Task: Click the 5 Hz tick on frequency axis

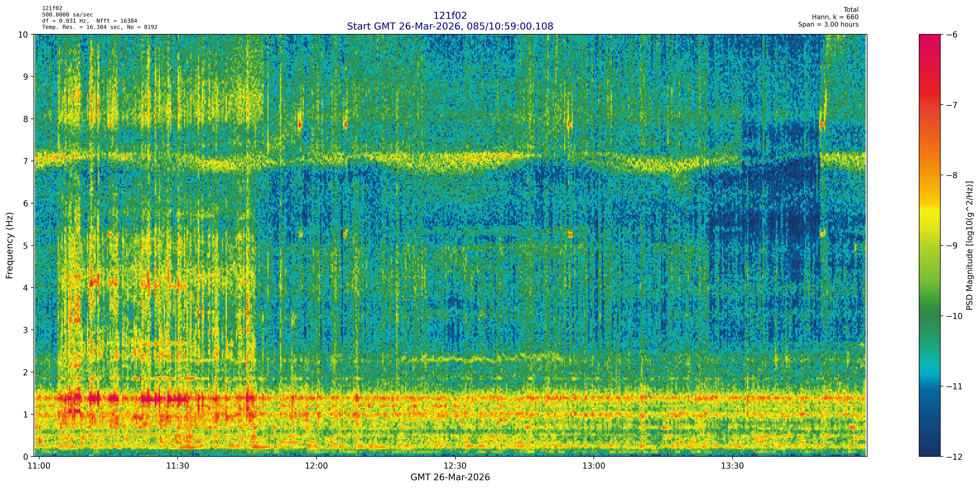Action: click(25, 246)
